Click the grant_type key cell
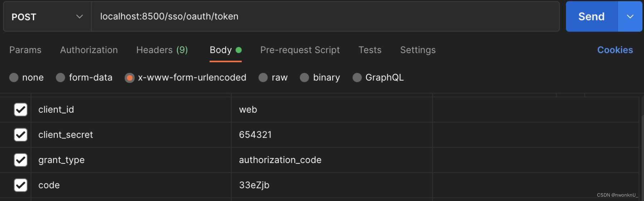This screenshot has height=201, width=644. [x=131, y=160]
